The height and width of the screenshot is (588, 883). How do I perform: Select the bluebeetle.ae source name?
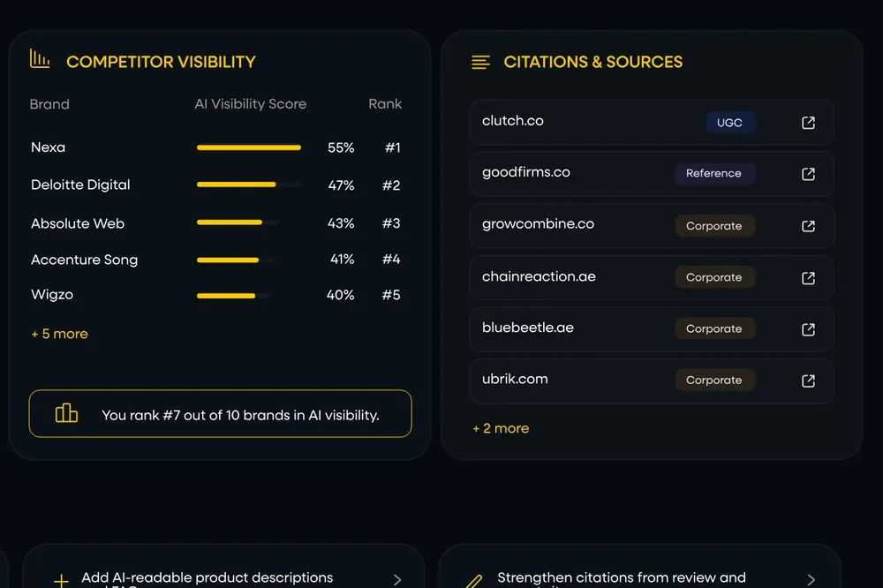click(528, 328)
